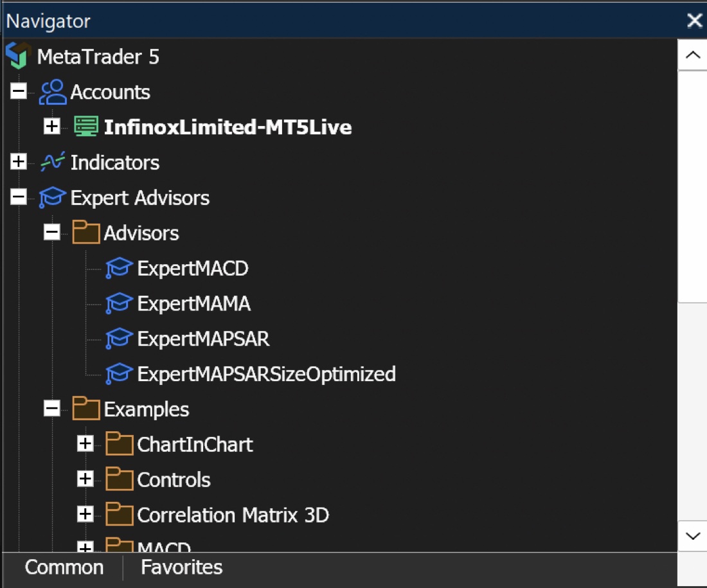Select the Accounts label

[111, 92]
